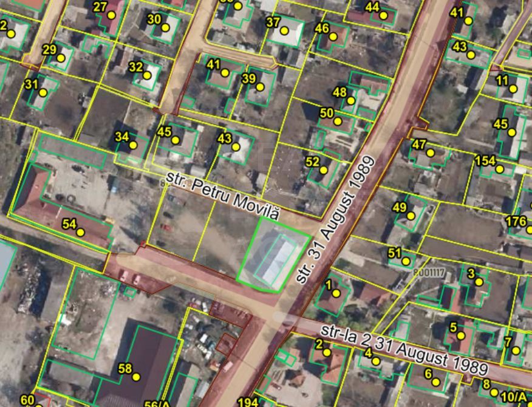Select the marker on parcel 31
The width and height of the screenshot is (532, 407).
42,93
